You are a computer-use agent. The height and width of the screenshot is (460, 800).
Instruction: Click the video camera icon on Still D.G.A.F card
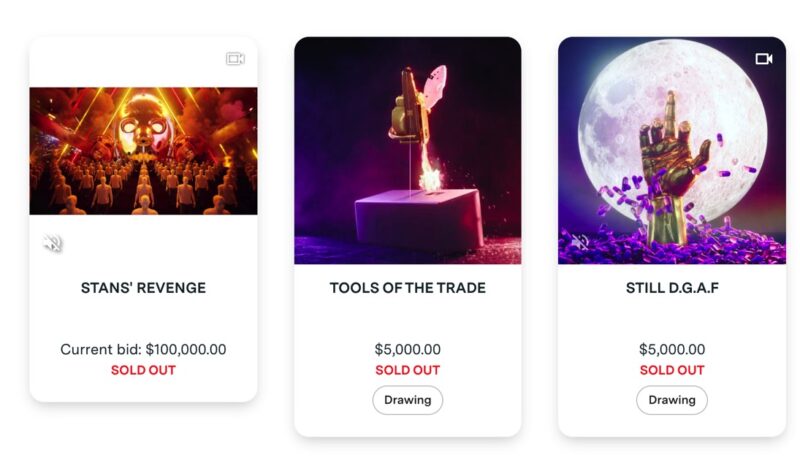tap(764, 59)
